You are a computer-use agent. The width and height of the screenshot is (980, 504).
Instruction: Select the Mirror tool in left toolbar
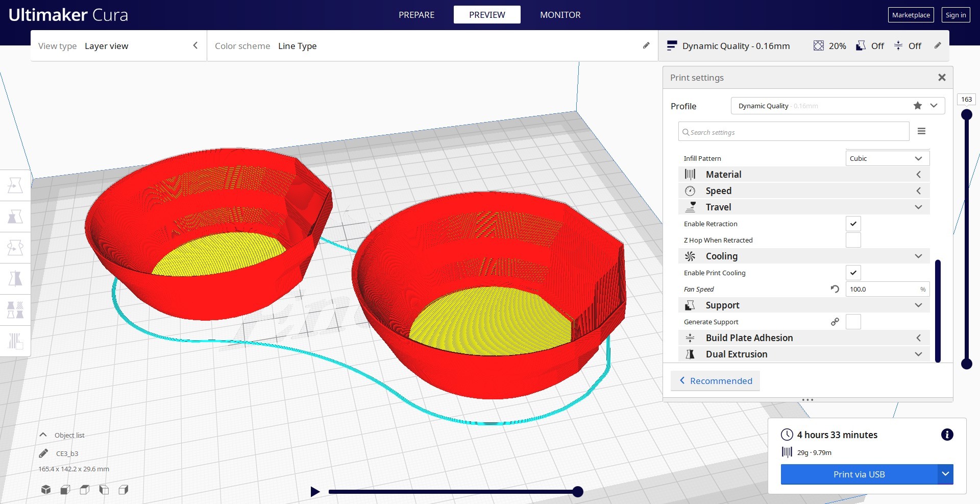click(x=15, y=279)
